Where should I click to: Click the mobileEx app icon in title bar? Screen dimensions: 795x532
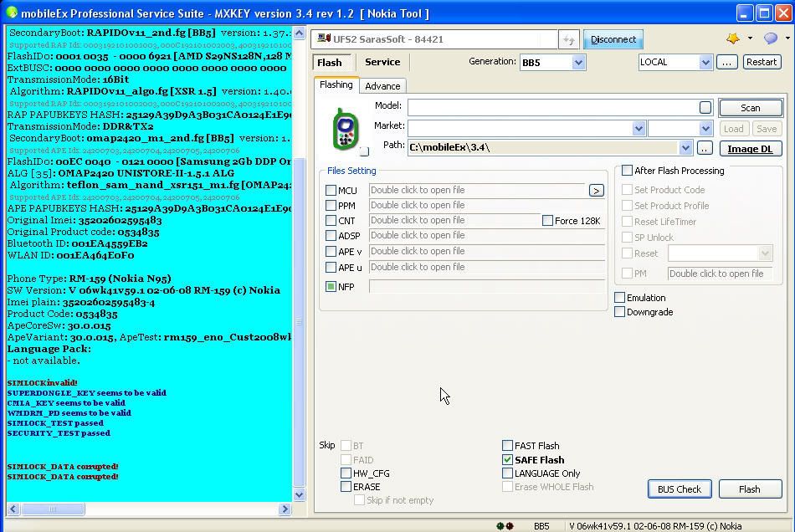click(11, 13)
